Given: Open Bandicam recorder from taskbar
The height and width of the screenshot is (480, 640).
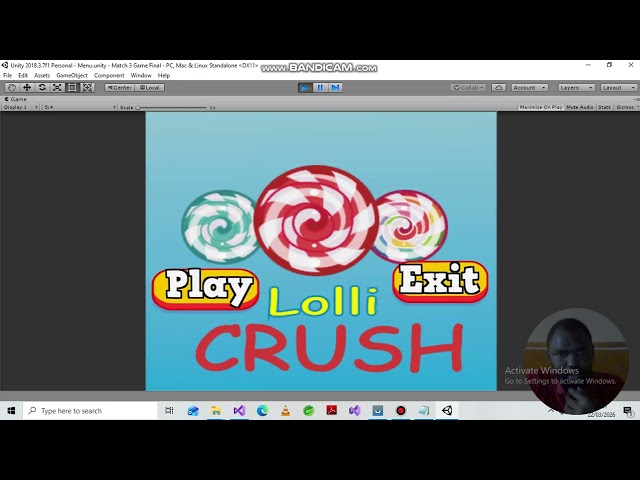Looking at the screenshot, I should click(x=401, y=411).
